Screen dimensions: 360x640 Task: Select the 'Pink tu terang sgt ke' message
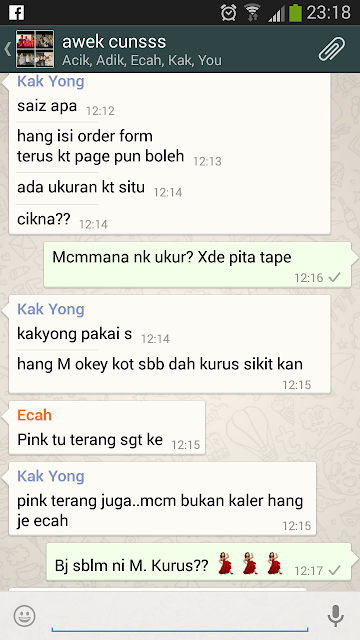(x=107, y=428)
